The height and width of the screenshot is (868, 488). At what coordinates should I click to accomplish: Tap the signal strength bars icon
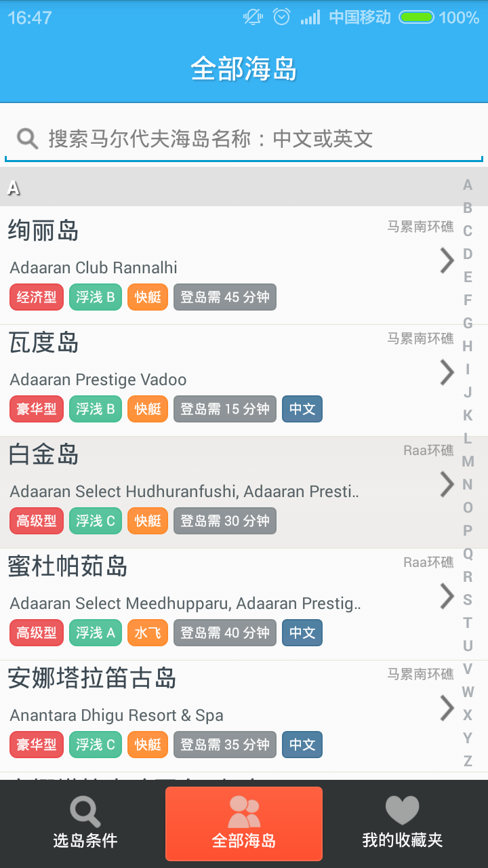tap(310, 17)
